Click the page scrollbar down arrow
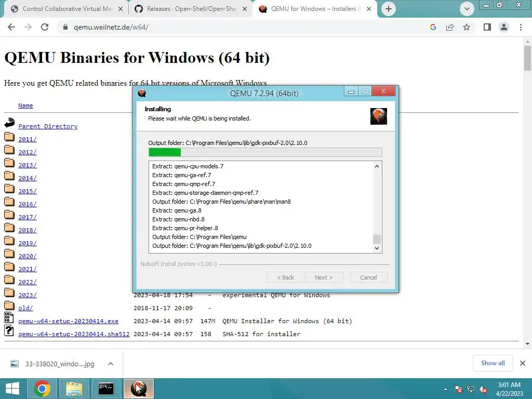This screenshot has height=399, width=532. [527, 344]
